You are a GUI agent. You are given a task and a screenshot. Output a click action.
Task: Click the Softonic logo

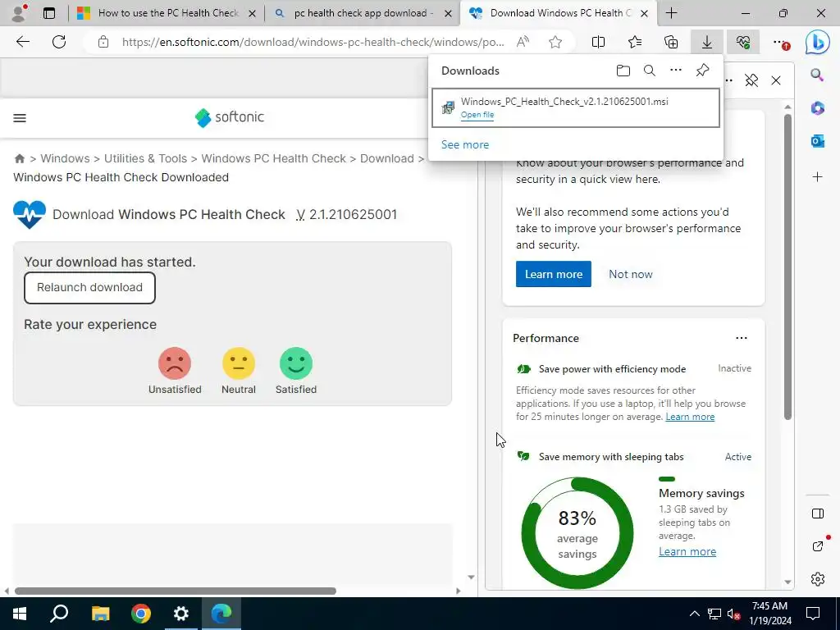coord(230,117)
